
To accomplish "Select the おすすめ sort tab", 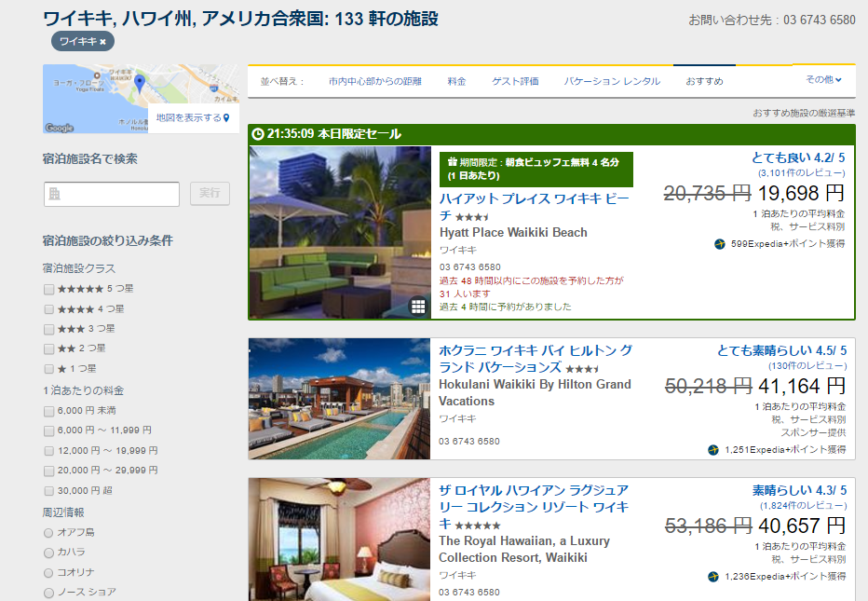I will (704, 81).
